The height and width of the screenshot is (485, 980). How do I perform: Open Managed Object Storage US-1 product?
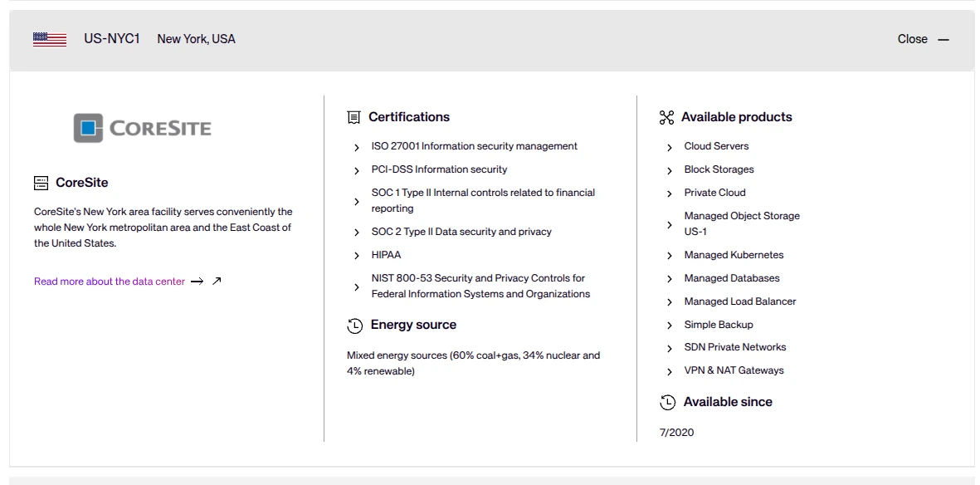[x=742, y=223]
